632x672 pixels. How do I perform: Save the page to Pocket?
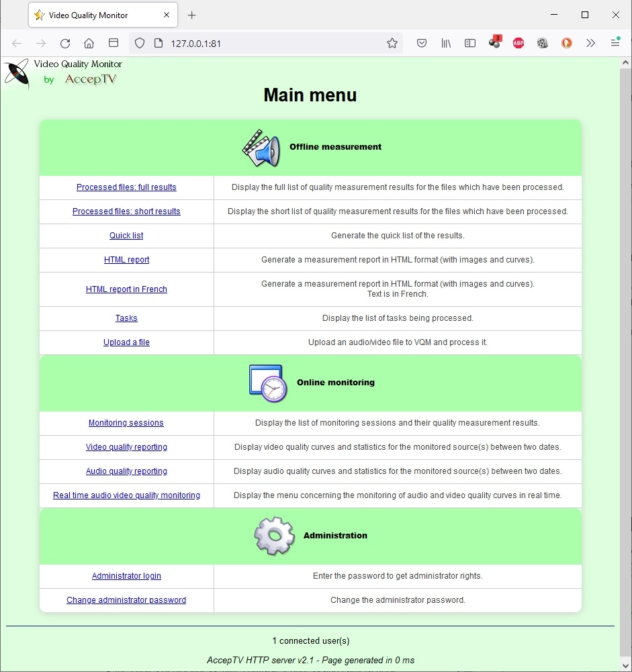[422, 43]
